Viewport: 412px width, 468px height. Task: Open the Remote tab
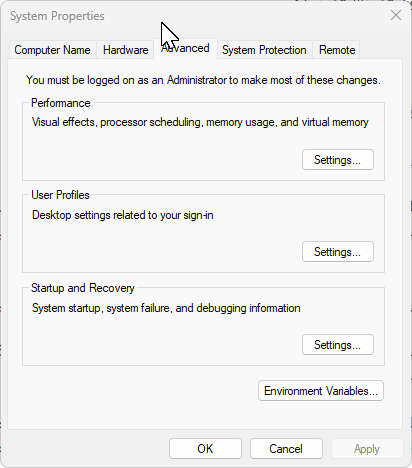337,50
